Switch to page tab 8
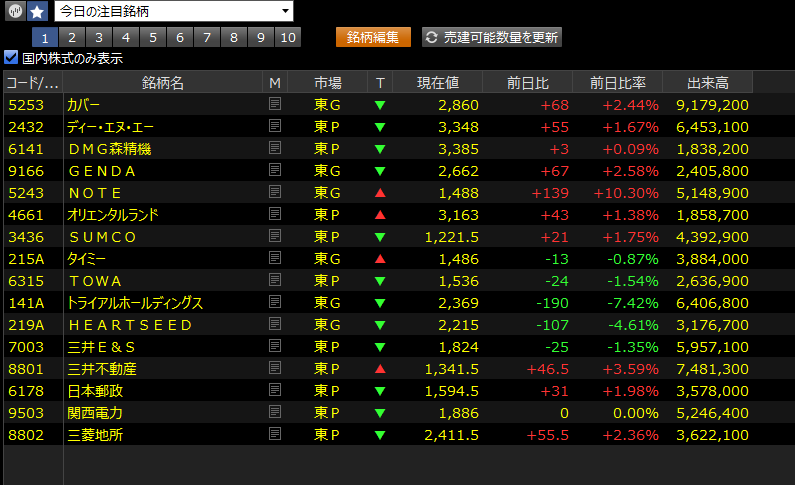The height and width of the screenshot is (485, 795). [x=234, y=38]
